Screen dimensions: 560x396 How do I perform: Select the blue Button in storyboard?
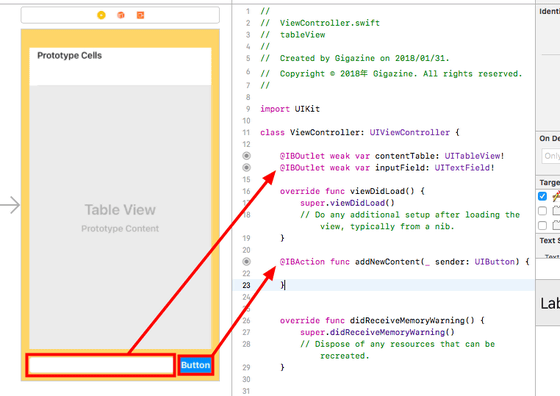click(195, 365)
